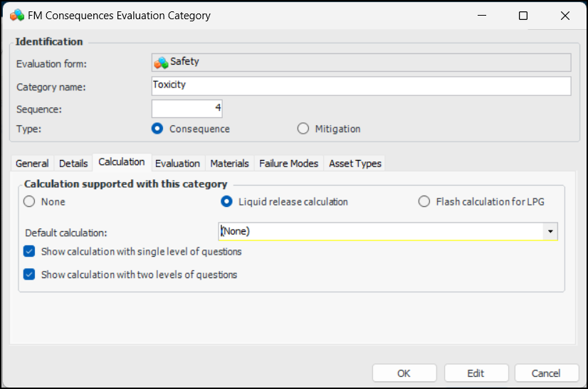Select the Mitigation type radio button
Viewport: 588px width, 389px height.
pyautogui.click(x=303, y=129)
